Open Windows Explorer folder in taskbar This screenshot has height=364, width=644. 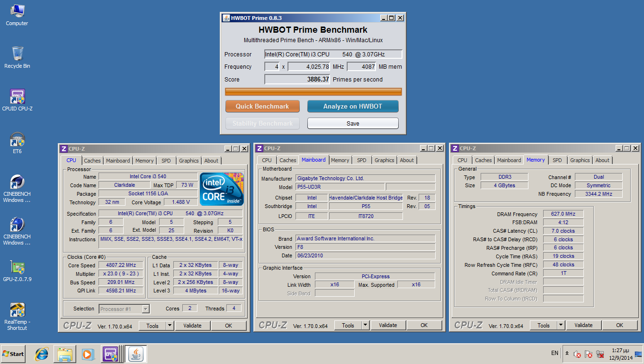(65, 354)
